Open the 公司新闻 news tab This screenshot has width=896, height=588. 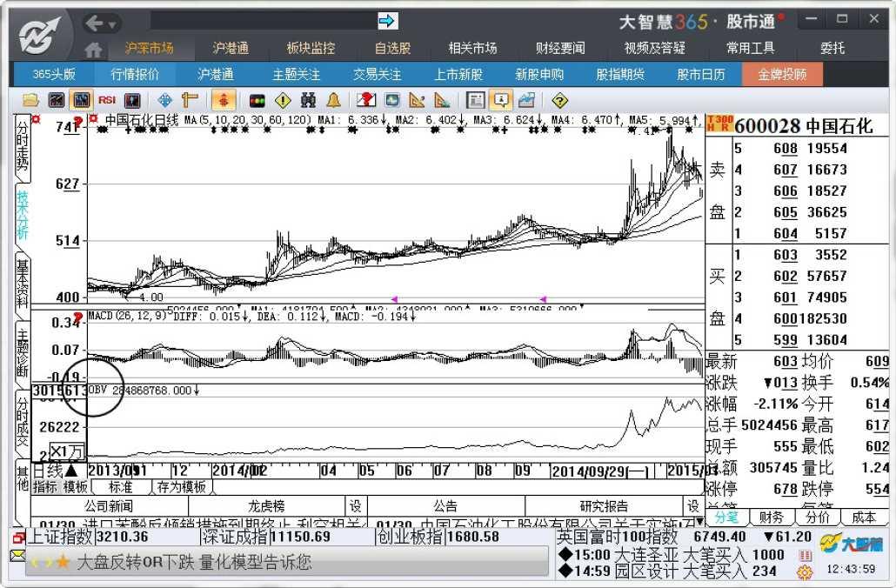click(x=109, y=506)
